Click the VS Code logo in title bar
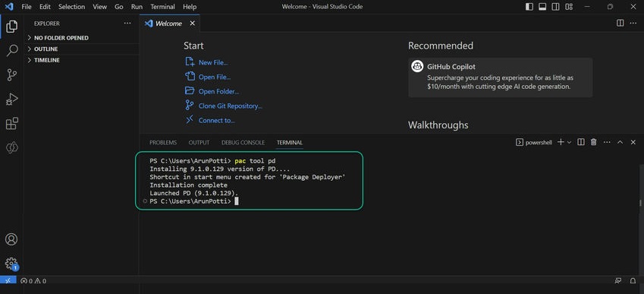Image resolution: width=644 pixels, height=294 pixels. click(9, 7)
